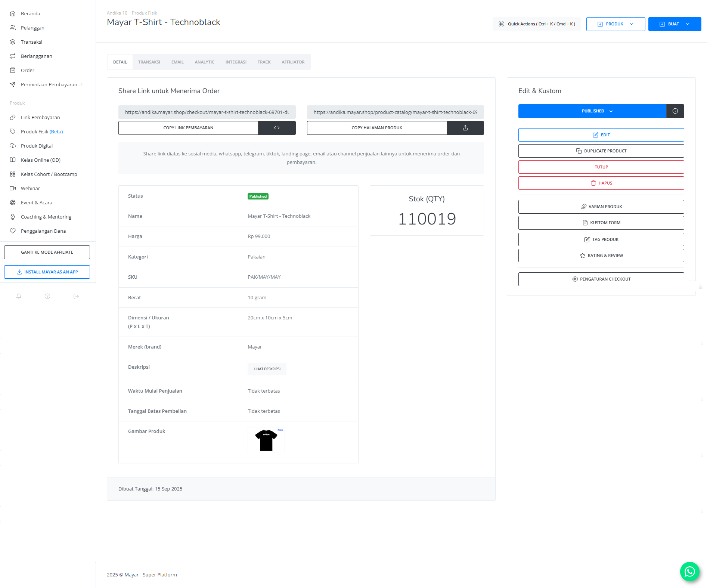
Task: Open the product T-shirt image thumbnail
Action: (266, 440)
